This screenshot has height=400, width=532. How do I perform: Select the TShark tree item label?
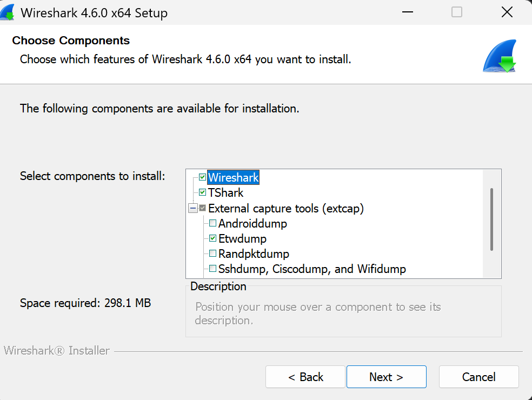[x=225, y=192]
